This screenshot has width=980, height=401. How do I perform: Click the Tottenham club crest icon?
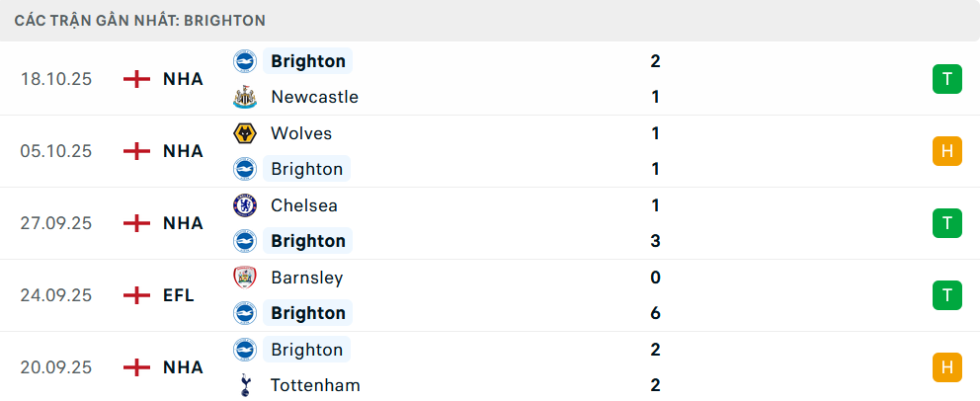[x=244, y=385]
